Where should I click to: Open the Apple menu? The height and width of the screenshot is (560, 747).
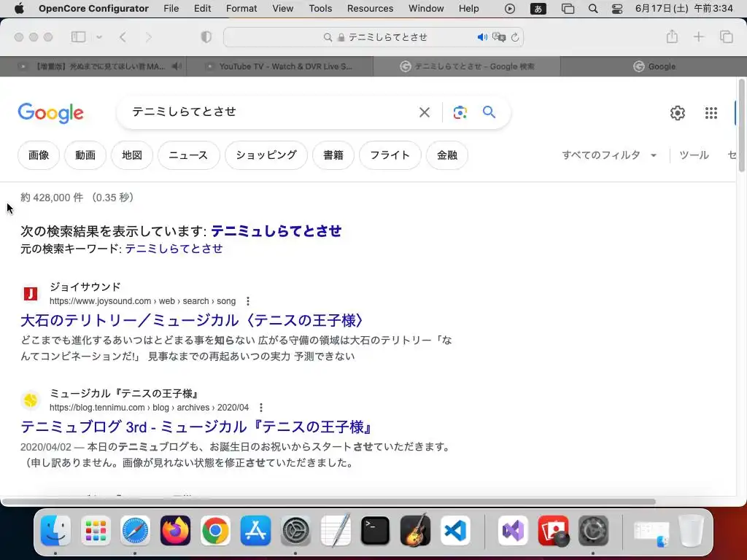click(19, 8)
